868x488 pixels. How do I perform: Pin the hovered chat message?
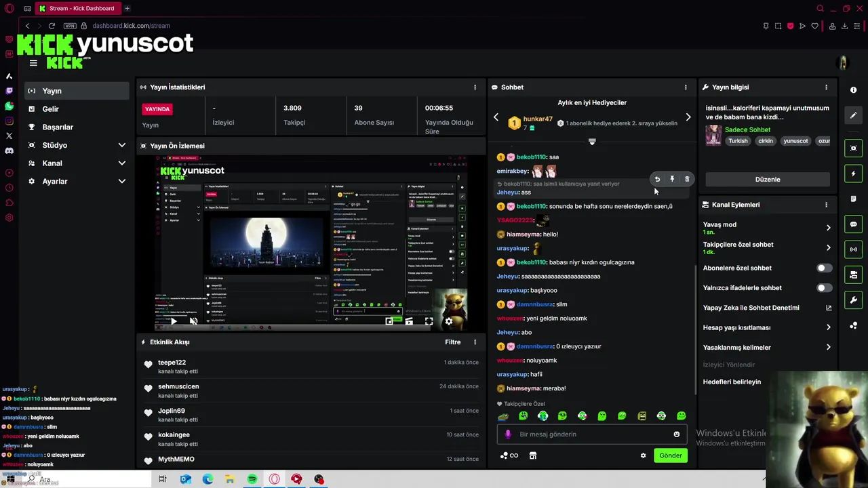[x=672, y=179]
